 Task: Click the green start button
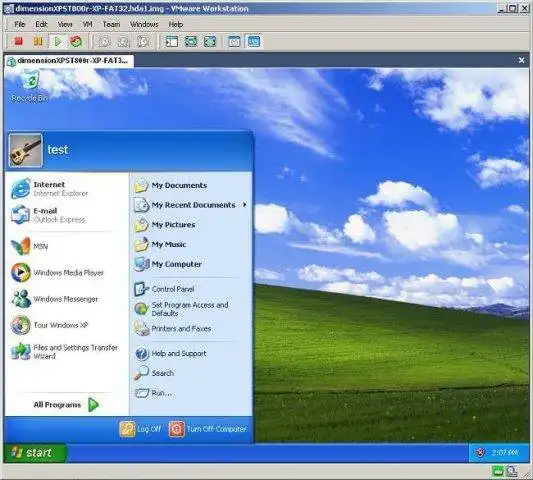[35, 452]
